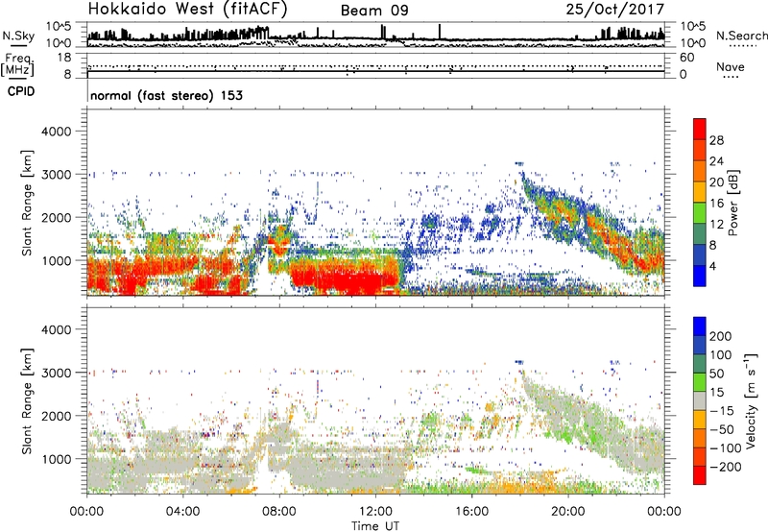
Task: Click the "4" tick on the power scale
Action: 712,267
